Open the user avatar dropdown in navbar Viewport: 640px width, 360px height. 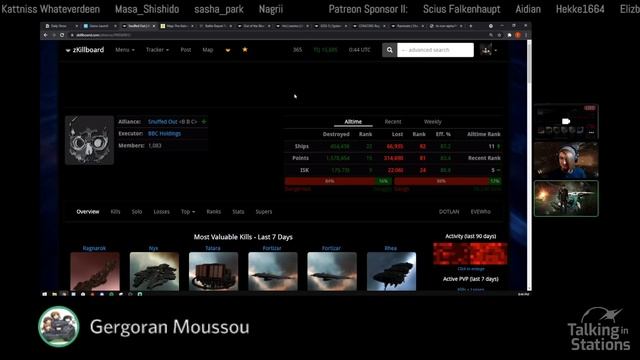pos(489,50)
